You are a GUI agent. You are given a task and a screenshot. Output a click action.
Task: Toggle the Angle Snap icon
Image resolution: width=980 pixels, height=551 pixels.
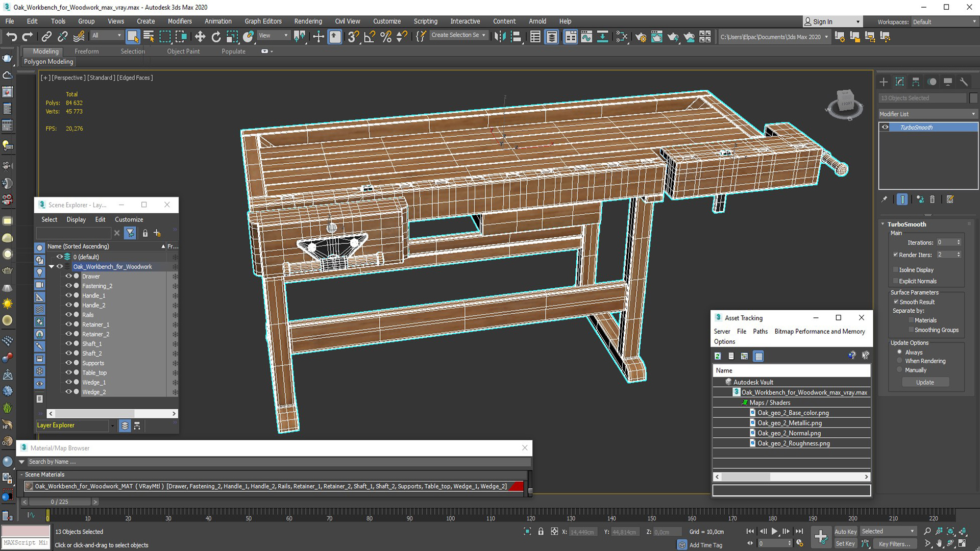tap(370, 36)
